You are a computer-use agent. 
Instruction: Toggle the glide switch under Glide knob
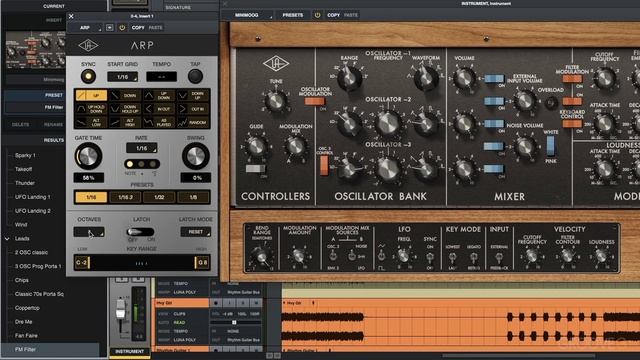pos(256,169)
